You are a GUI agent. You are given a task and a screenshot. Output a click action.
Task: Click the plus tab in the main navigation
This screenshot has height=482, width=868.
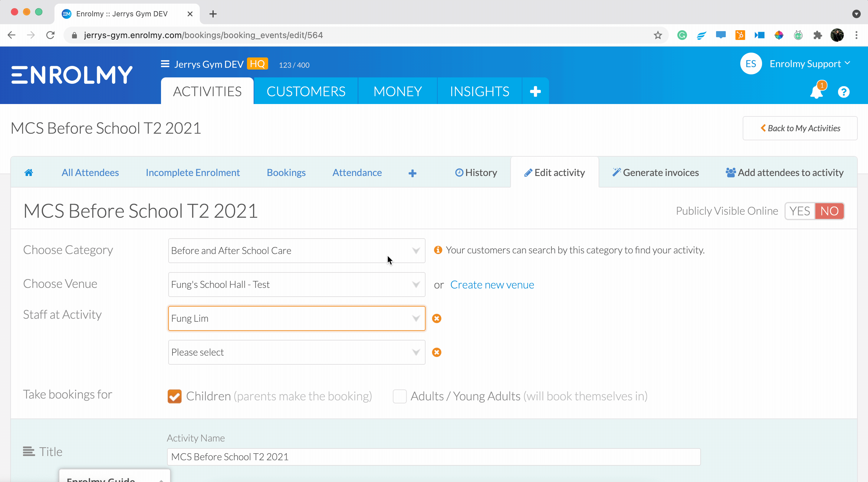point(535,91)
